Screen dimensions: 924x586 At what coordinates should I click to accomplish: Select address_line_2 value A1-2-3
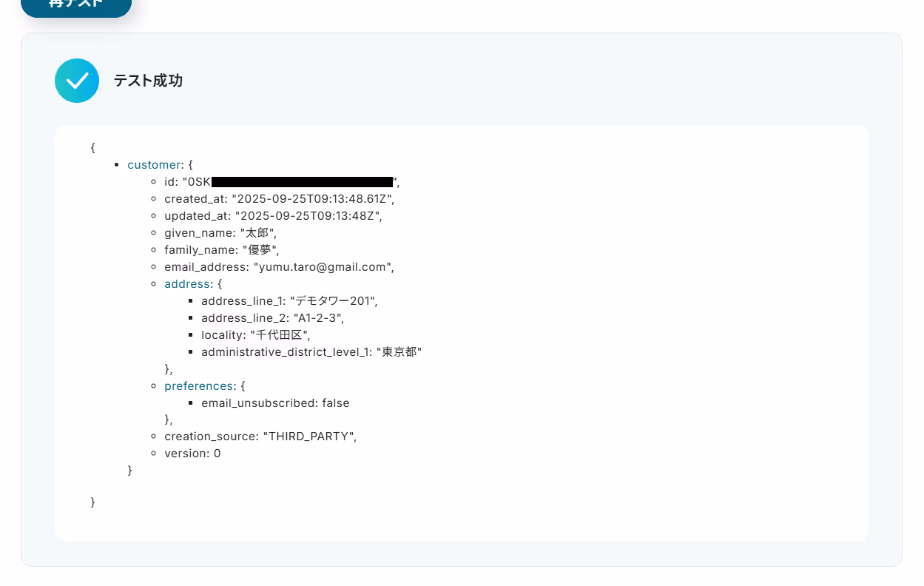pyautogui.click(x=317, y=318)
